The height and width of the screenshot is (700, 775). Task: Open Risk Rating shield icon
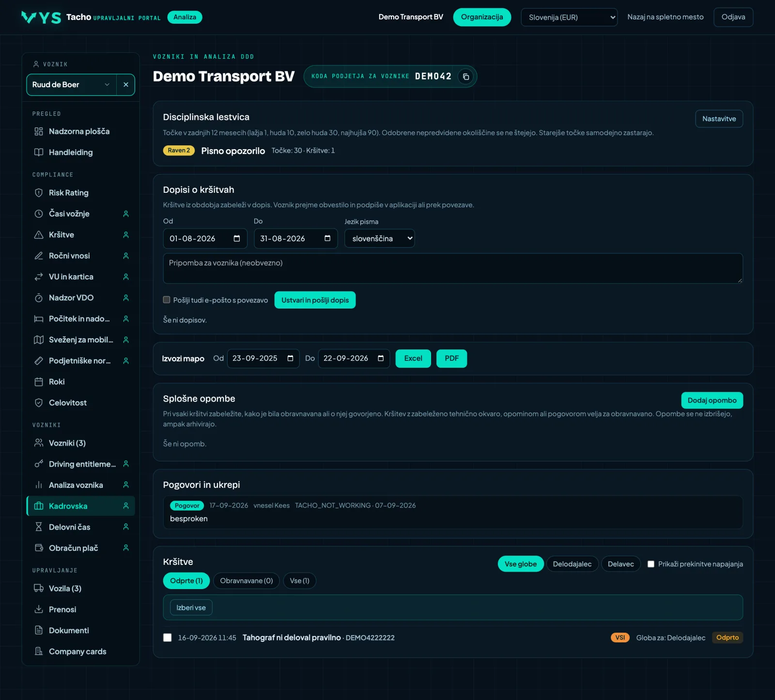tap(39, 193)
